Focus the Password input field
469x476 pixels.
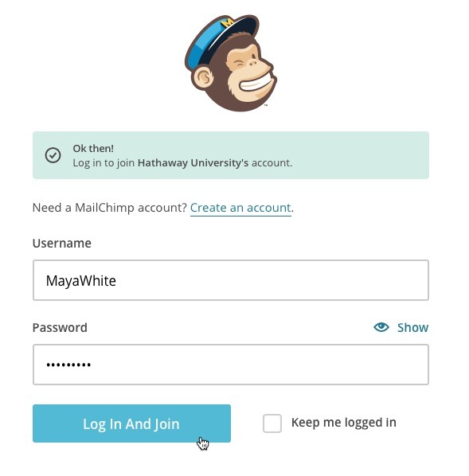click(231, 365)
